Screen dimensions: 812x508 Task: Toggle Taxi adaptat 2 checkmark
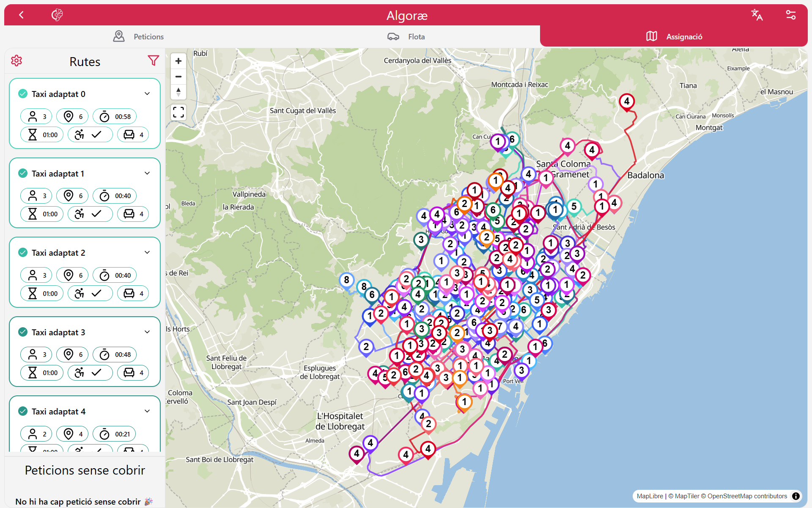(23, 253)
